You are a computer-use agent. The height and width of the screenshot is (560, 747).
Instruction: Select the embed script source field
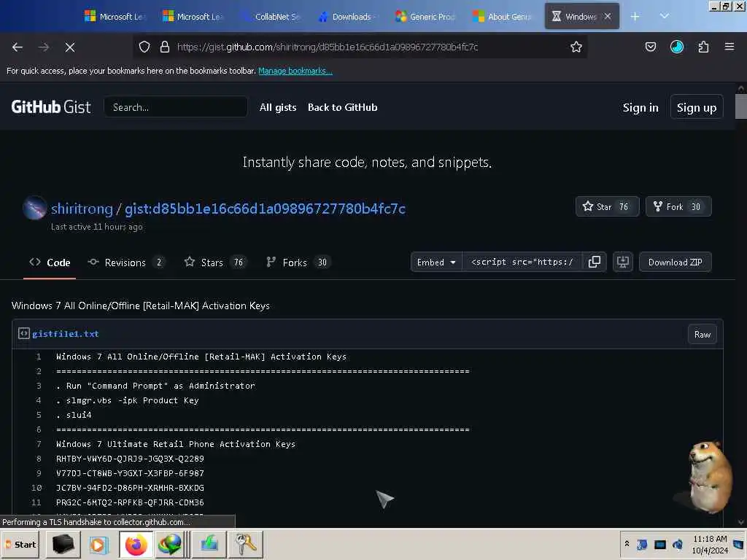point(522,262)
